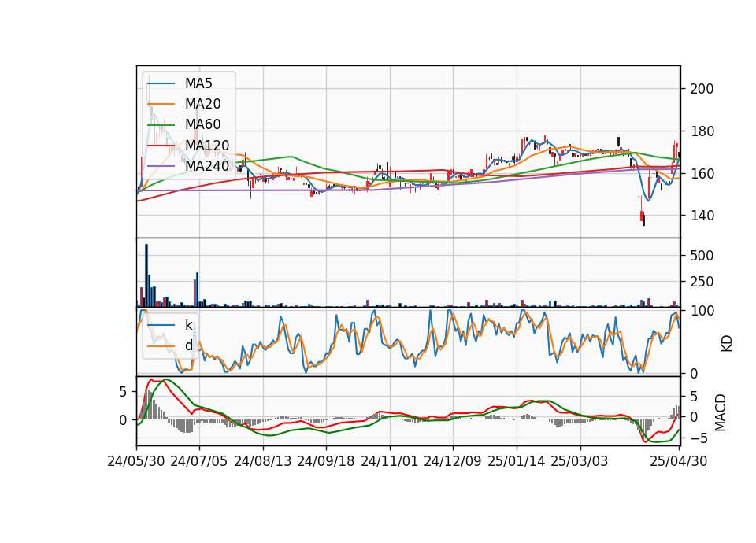Click the tallest volume bar

[x=146, y=275]
